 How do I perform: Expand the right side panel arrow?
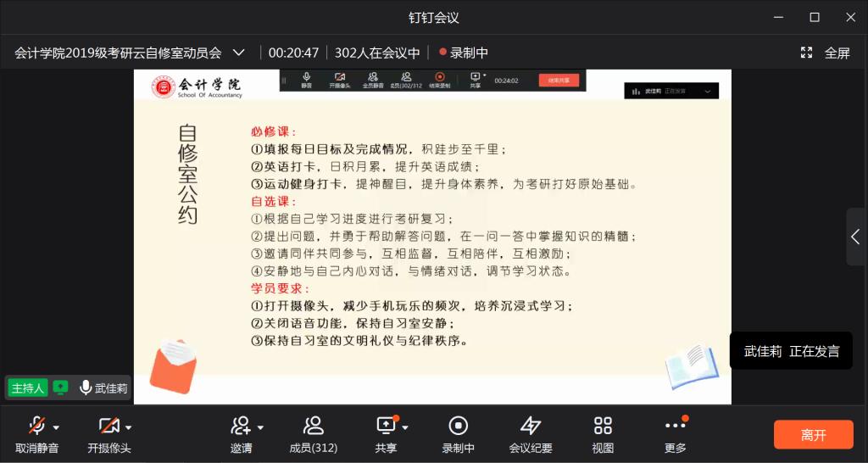[x=856, y=237]
